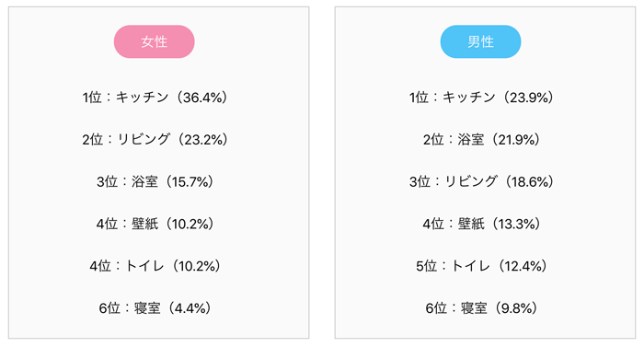Click the 15.7% value for 浴室
This screenshot has width=644, height=347.
coord(189,181)
